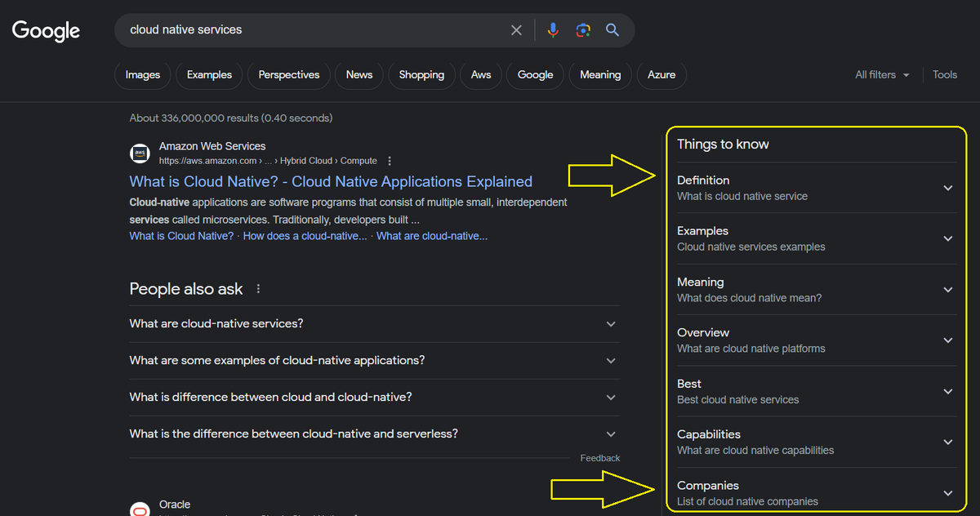Expand Overview in Things to know
The height and width of the screenshot is (516, 980).
[816, 340]
